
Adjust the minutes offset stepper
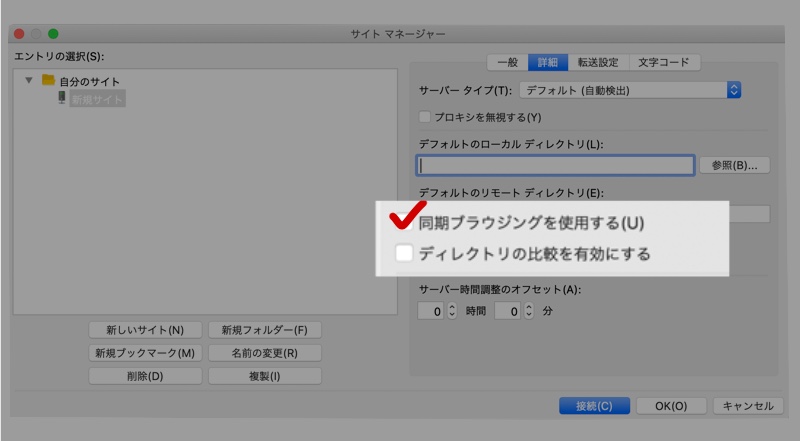coord(529,310)
